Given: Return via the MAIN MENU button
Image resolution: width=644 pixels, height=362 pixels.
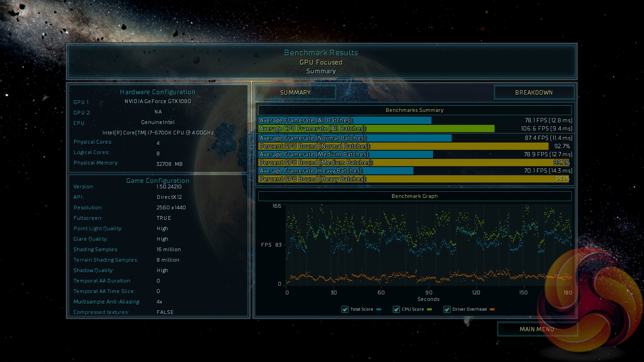Looking at the screenshot, I should (536, 329).
